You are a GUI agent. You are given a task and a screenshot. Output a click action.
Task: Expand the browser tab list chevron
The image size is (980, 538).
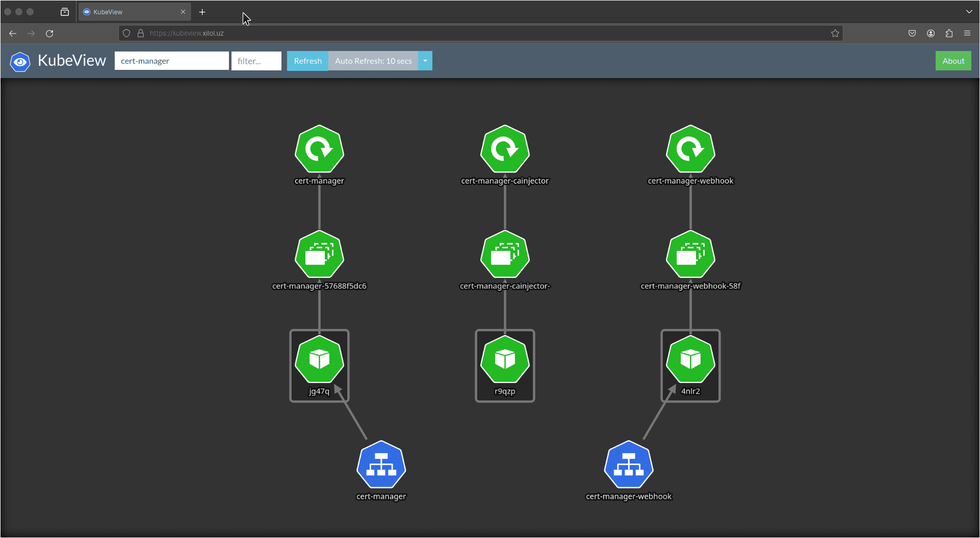coord(969,12)
